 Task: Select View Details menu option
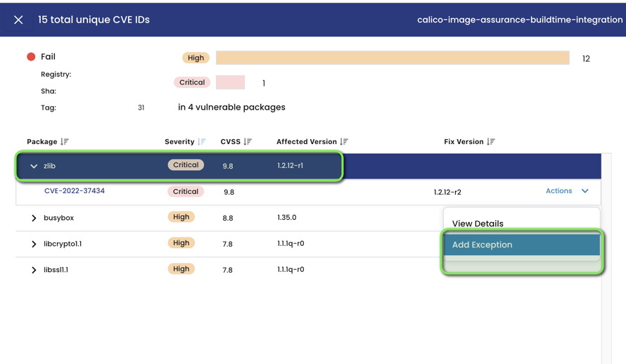[x=478, y=223]
